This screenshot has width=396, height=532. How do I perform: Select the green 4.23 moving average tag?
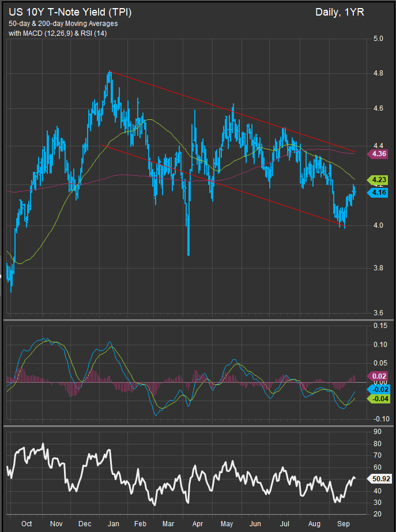(x=379, y=180)
